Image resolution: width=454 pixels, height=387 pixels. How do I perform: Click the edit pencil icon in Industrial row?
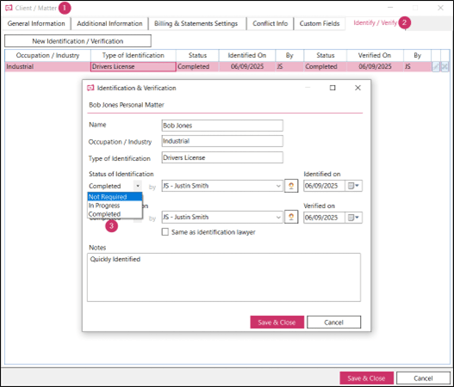tap(436, 67)
